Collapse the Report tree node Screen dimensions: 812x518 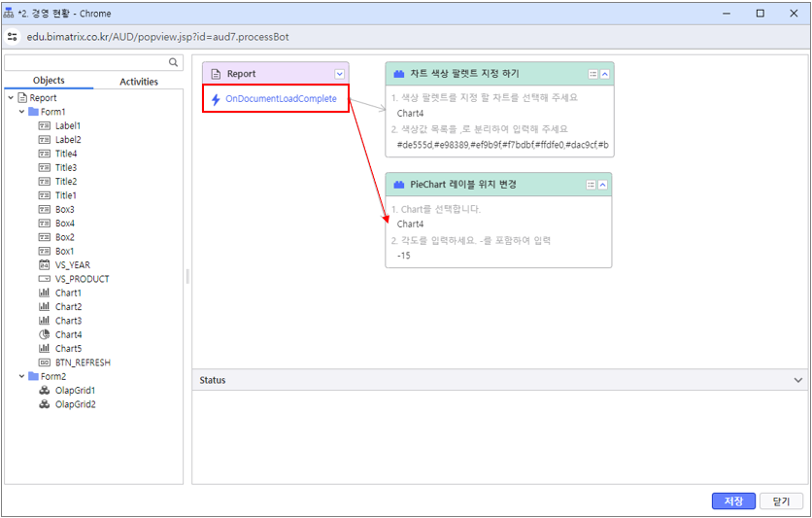pyautogui.click(x=11, y=98)
